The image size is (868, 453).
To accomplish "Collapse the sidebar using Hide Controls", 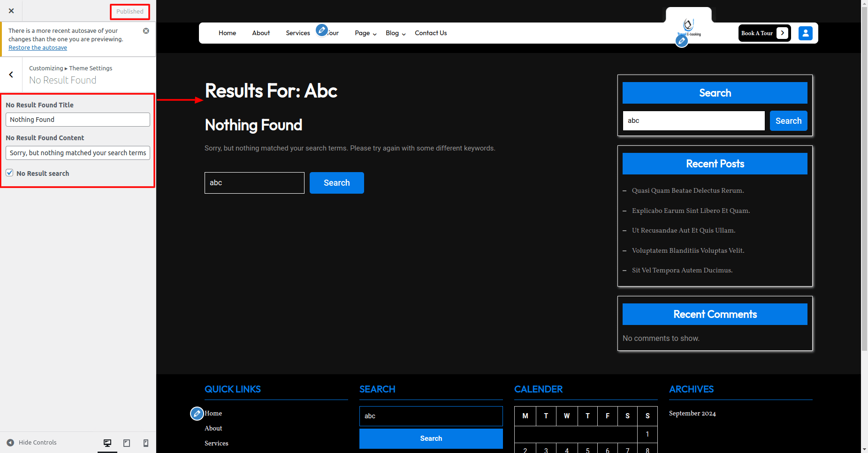I will pyautogui.click(x=32, y=443).
